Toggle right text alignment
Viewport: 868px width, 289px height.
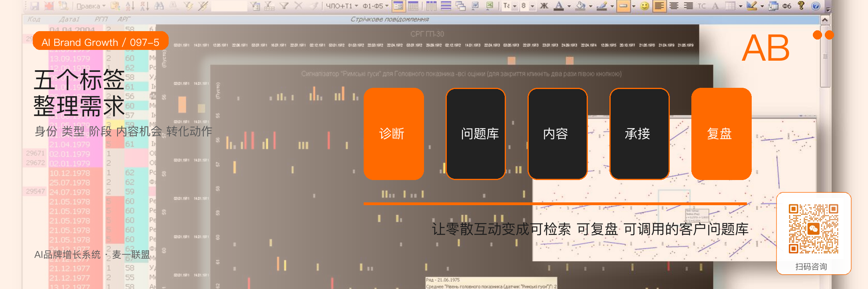point(688,6)
